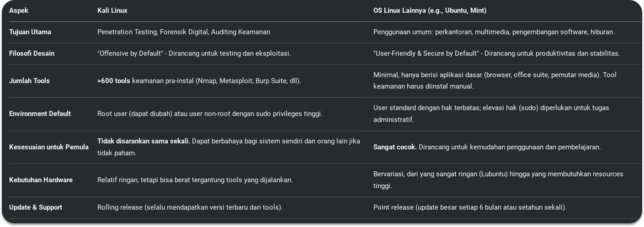This screenshot has width=644, height=227.
Task: Click the "Penggunaan umum: perkantoran" cell
Action: 494,32
